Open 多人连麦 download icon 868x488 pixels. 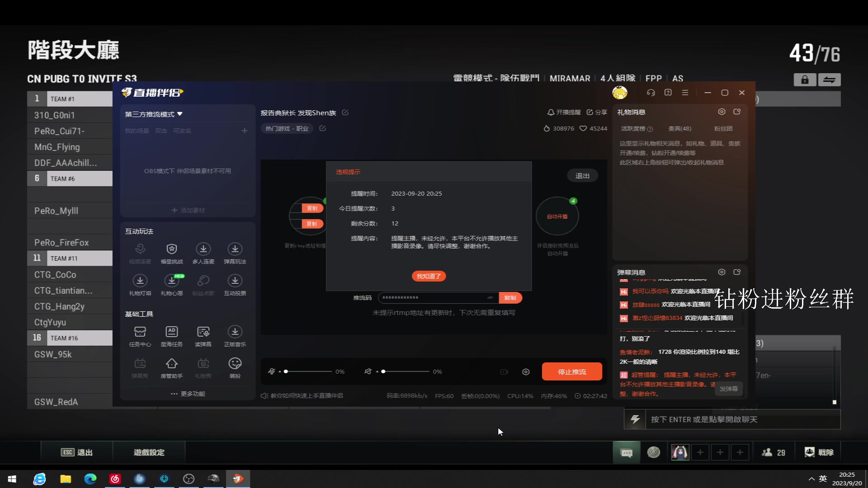(x=203, y=253)
